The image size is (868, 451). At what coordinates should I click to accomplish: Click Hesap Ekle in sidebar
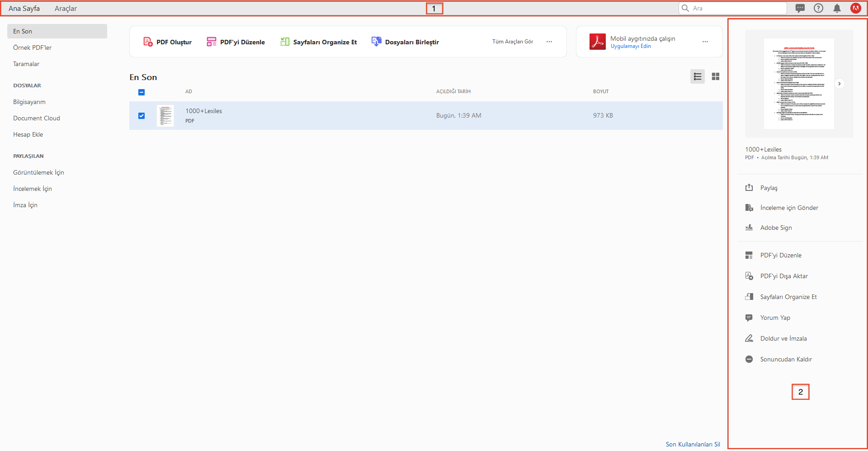[x=28, y=134]
